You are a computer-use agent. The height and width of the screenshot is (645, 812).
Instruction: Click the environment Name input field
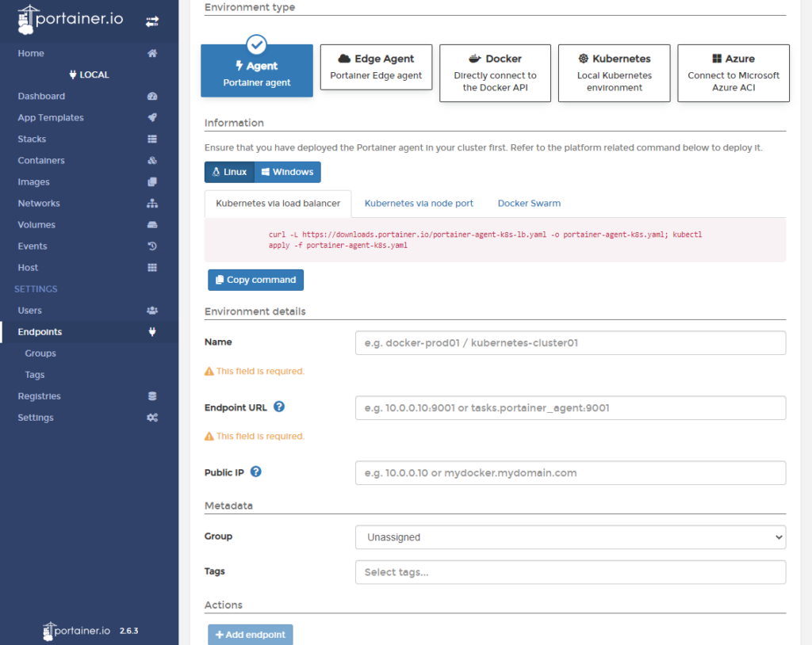(571, 342)
